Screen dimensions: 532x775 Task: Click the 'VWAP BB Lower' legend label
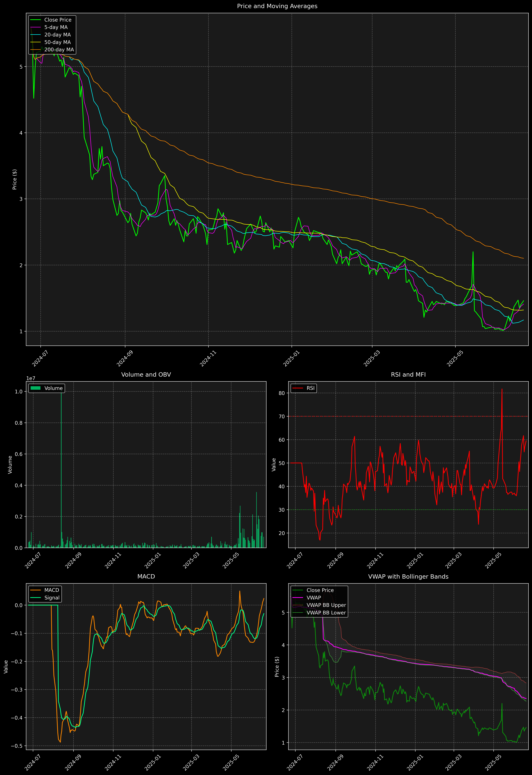pyautogui.click(x=326, y=613)
